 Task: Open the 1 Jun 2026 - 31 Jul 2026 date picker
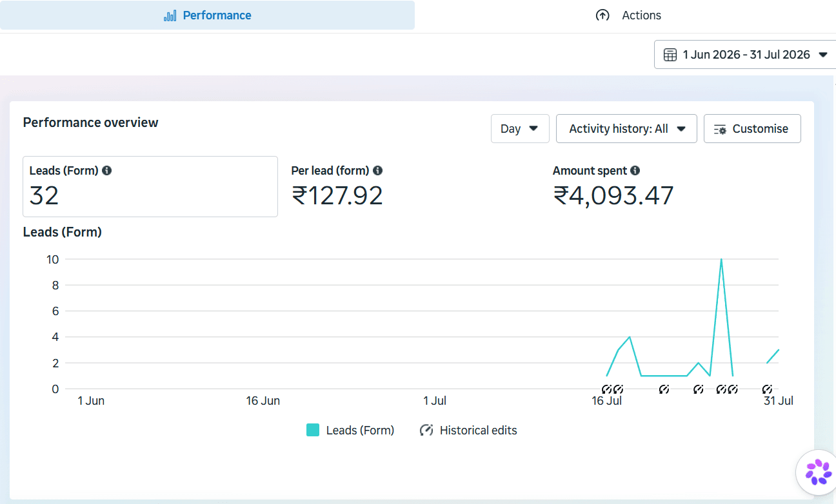coord(745,55)
